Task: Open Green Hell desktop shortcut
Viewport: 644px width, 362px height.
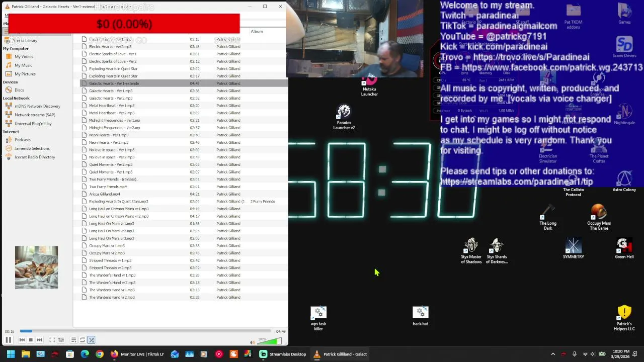Action: click(x=624, y=249)
